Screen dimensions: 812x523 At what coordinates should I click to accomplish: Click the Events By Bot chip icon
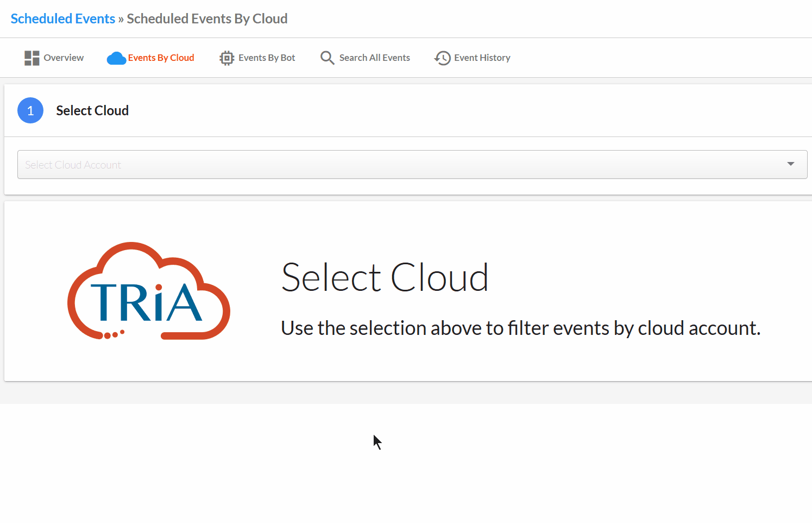coord(226,58)
